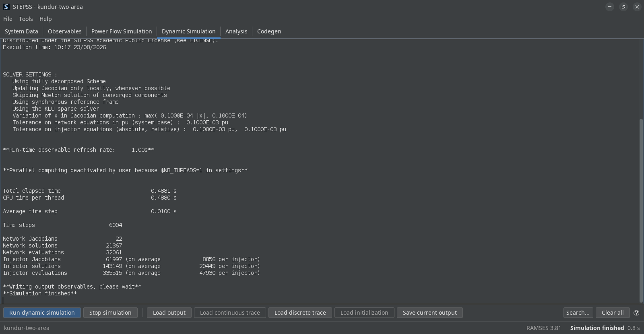Screen dimensions: 644x334
Task: Click the 'Total elapsed time' line
Action: coord(90,191)
